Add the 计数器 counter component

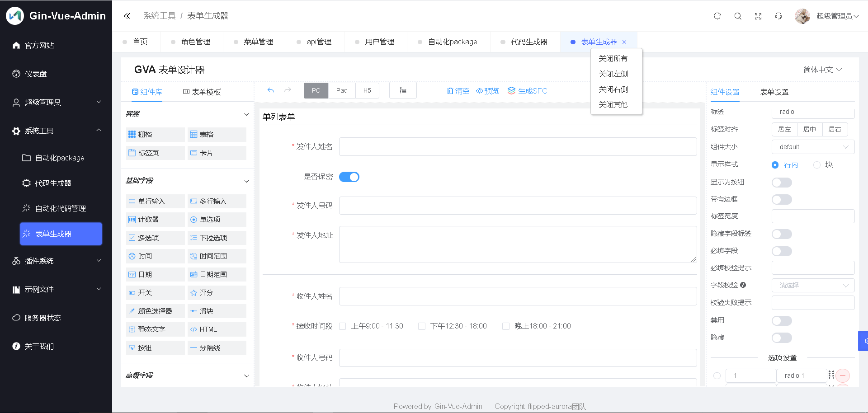tap(155, 219)
